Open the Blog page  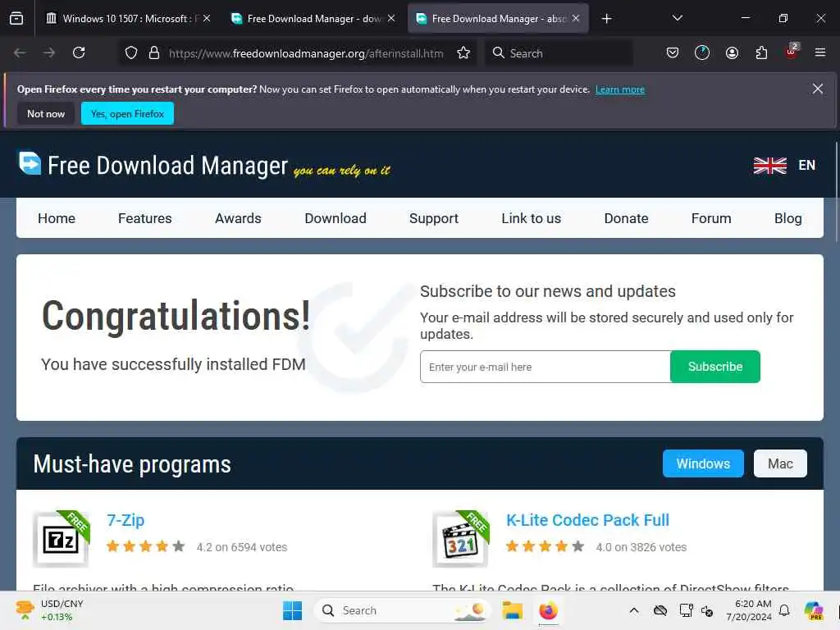(x=788, y=218)
